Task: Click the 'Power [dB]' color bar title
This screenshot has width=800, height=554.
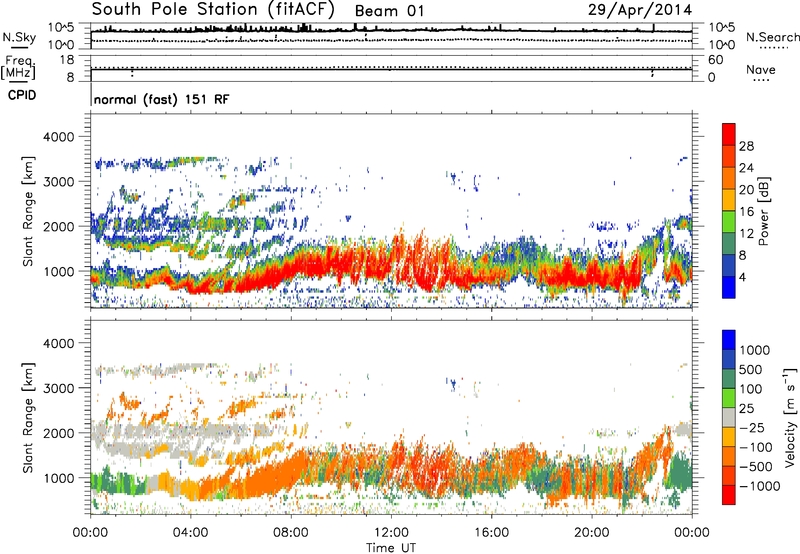Action: click(764, 211)
